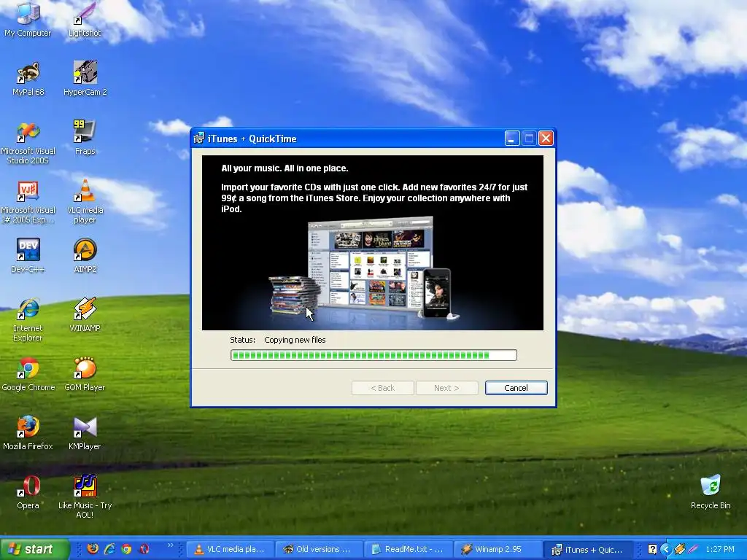Select the Dev-C++ desktop shortcut
This screenshot has height=560, width=747.
pos(28,256)
